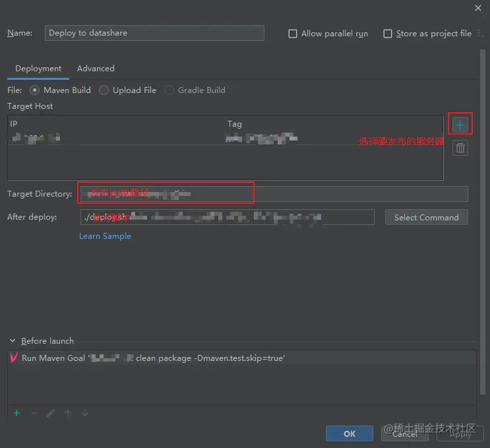This screenshot has width=490, height=448.
Task: Add a new Before launch task
Action: tap(16, 413)
